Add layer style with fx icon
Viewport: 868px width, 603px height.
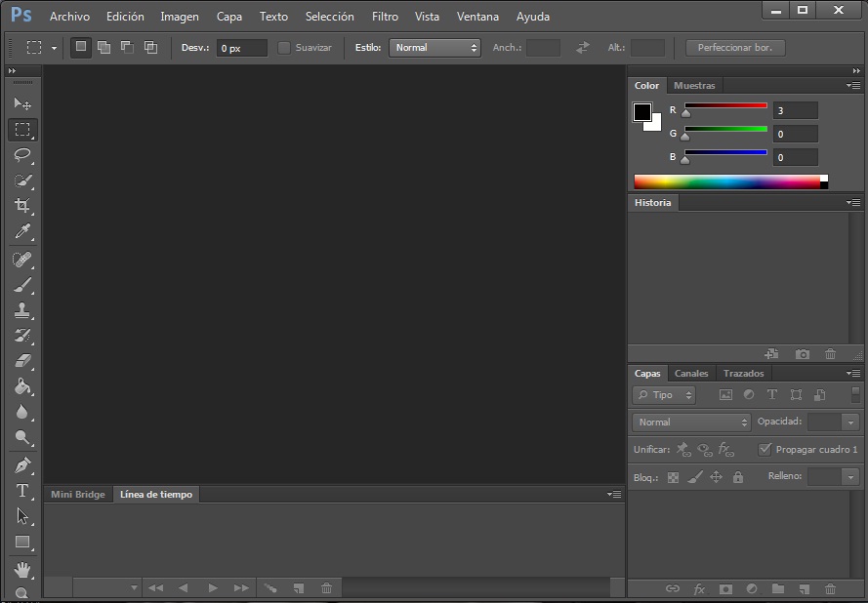click(699, 588)
